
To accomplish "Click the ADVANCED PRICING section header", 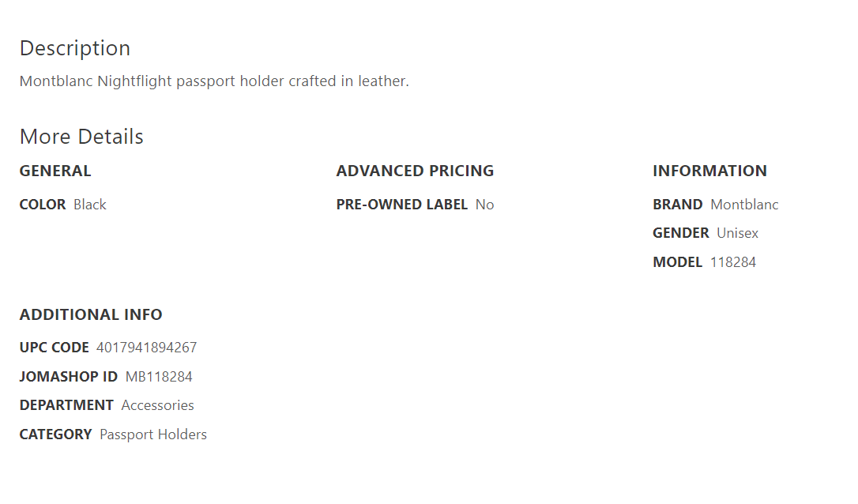I will tap(415, 171).
